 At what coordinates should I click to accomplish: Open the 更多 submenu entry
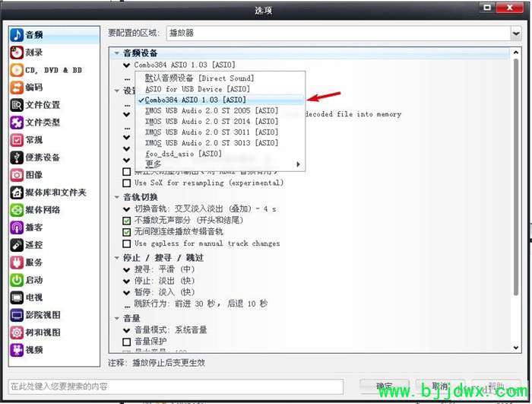coord(220,164)
